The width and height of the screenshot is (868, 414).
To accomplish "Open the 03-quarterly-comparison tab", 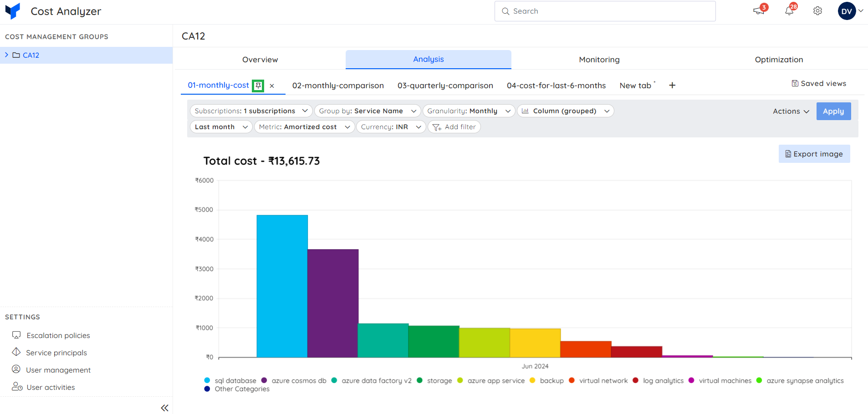I will (x=445, y=86).
